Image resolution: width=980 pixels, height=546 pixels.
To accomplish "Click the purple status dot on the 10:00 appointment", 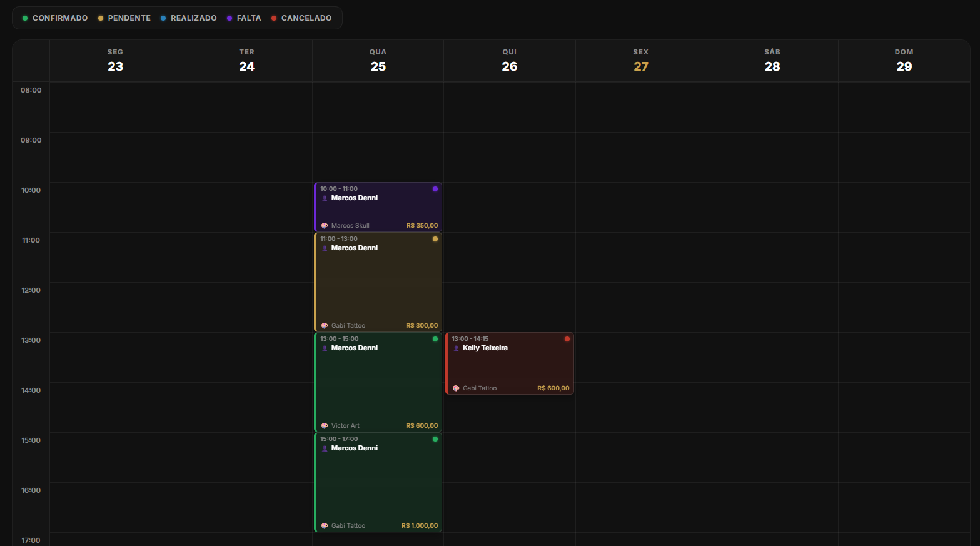I will point(435,188).
